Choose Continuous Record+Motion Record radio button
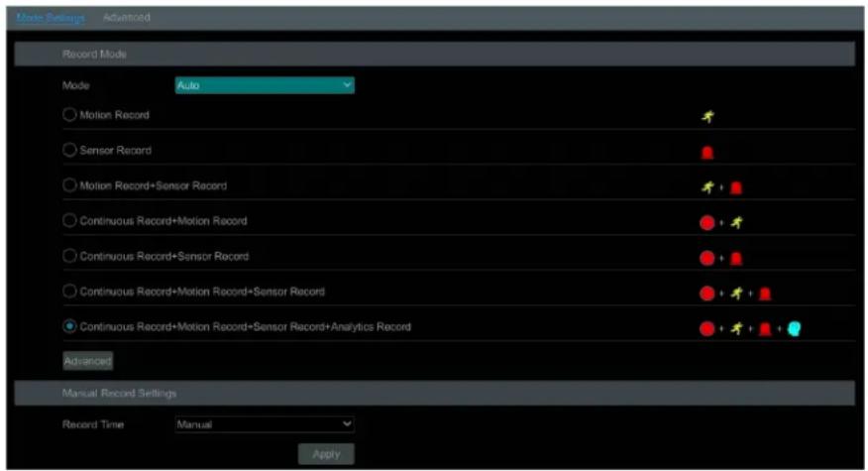 pyautogui.click(x=69, y=220)
